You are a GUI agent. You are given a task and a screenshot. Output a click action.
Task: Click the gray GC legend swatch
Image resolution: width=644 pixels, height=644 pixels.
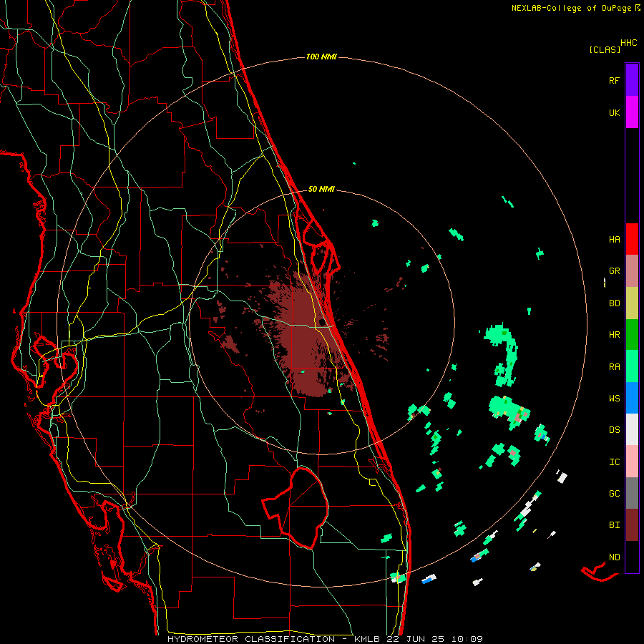click(632, 493)
